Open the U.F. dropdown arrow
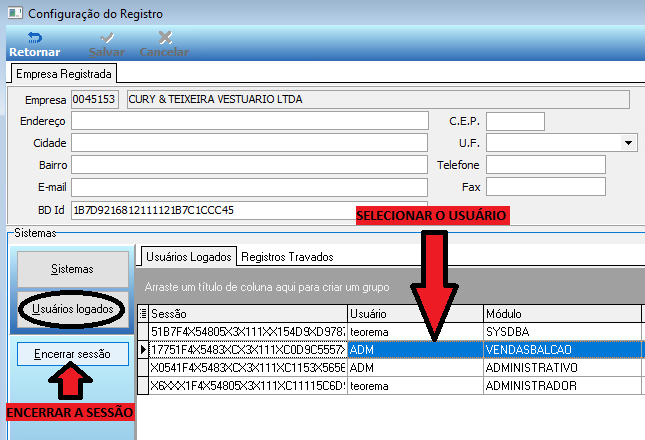The width and height of the screenshot is (645, 440). click(x=628, y=143)
